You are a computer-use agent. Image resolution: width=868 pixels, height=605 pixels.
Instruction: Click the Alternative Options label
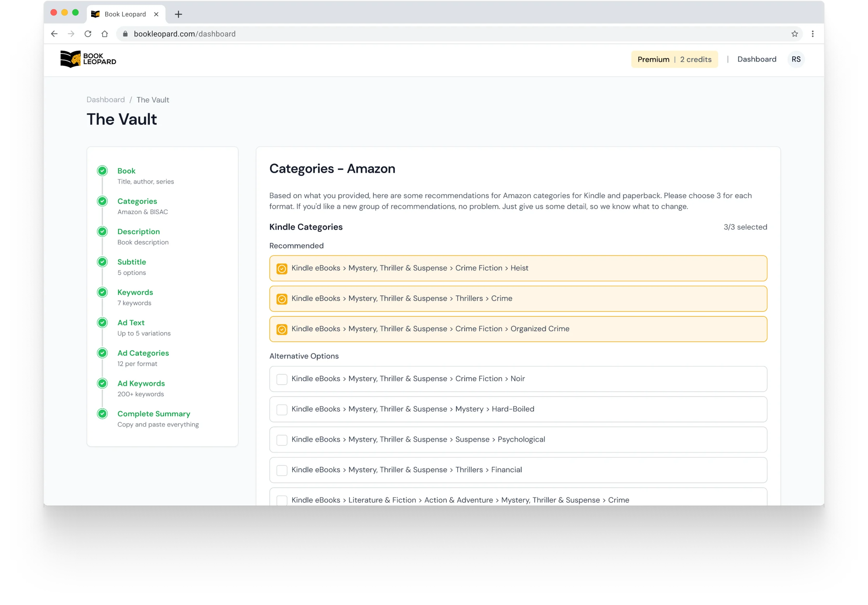pyautogui.click(x=304, y=356)
